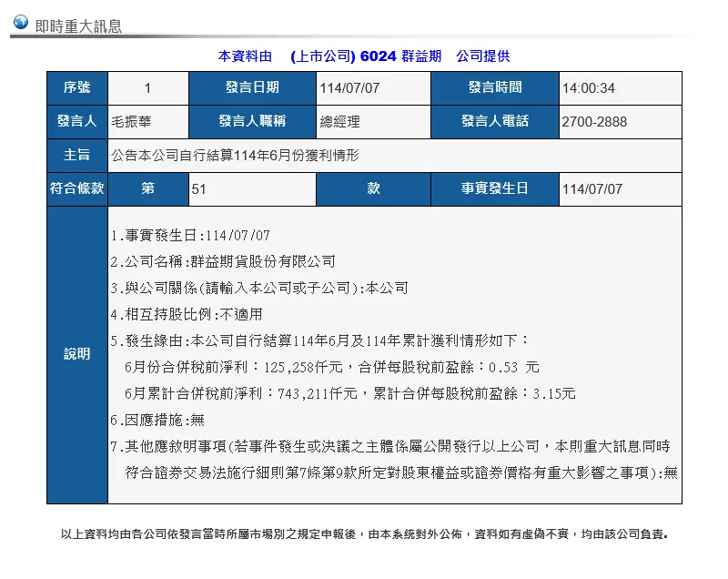Click the footer disclaimer 以上資料均由各公司
Screen dimensions: 728x579
point(364,534)
